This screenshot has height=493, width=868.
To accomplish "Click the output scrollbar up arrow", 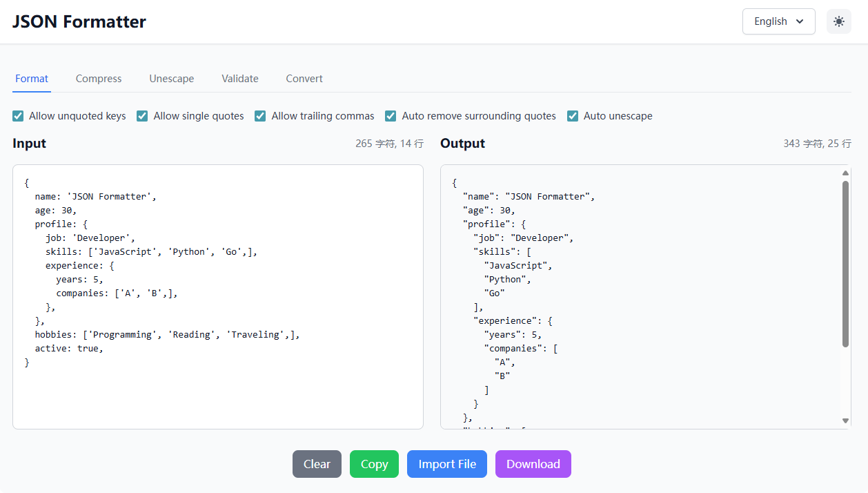I will tap(845, 173).
